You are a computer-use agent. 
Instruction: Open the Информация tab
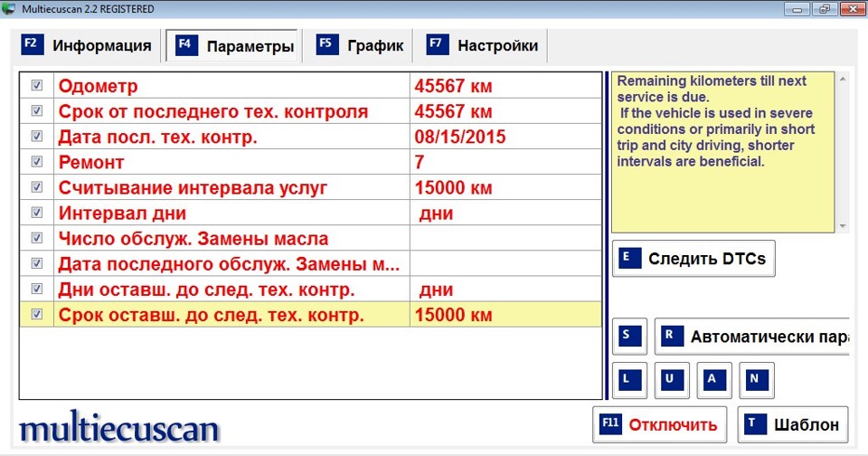86,45
